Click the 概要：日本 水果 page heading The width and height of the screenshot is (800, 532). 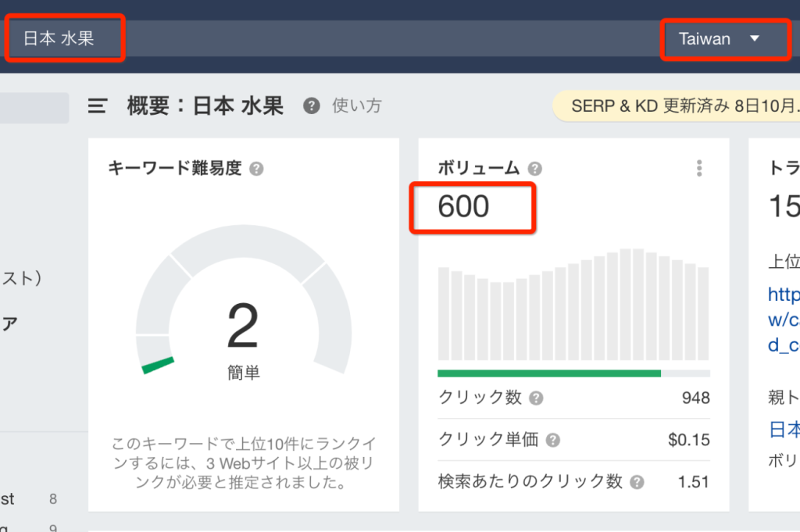point(205,106)
